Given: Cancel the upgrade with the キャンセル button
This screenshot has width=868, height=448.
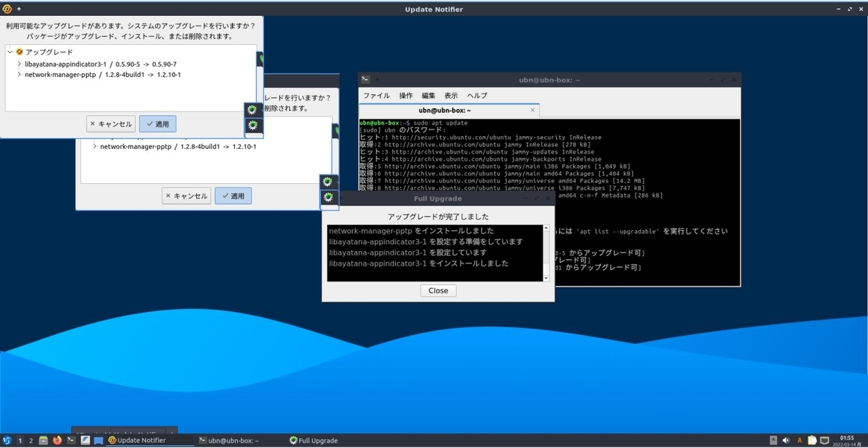Looking at the screenshot, I should [110, 124].
